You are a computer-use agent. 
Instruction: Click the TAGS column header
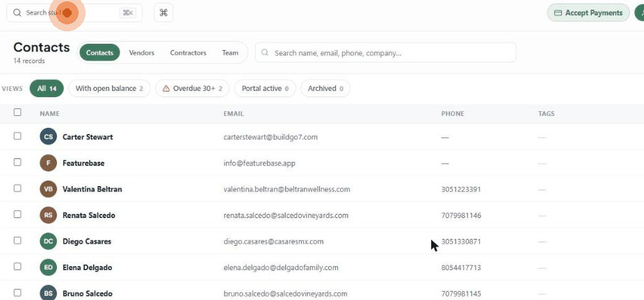pos(546,113)
